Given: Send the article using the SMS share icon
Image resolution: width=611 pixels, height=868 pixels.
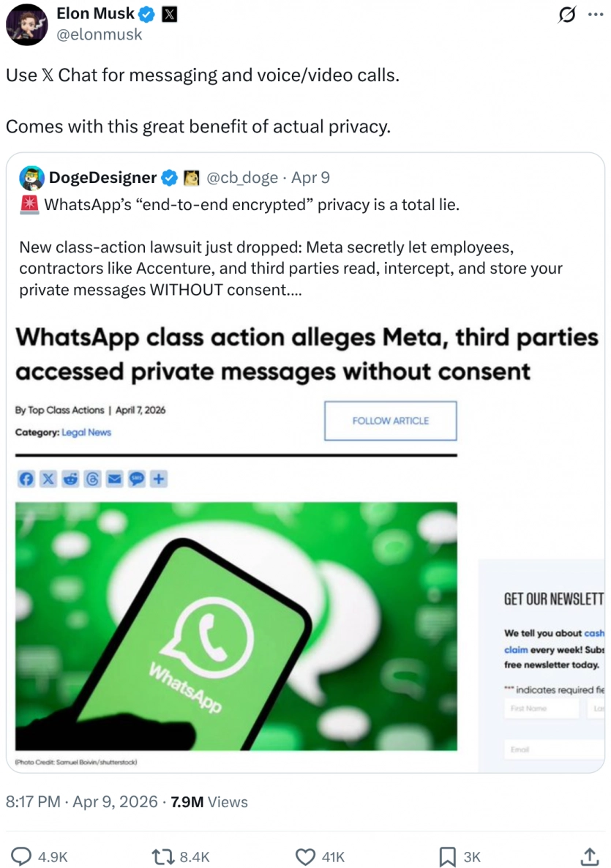Looking at the screenshot, I should tap(137, 479).
